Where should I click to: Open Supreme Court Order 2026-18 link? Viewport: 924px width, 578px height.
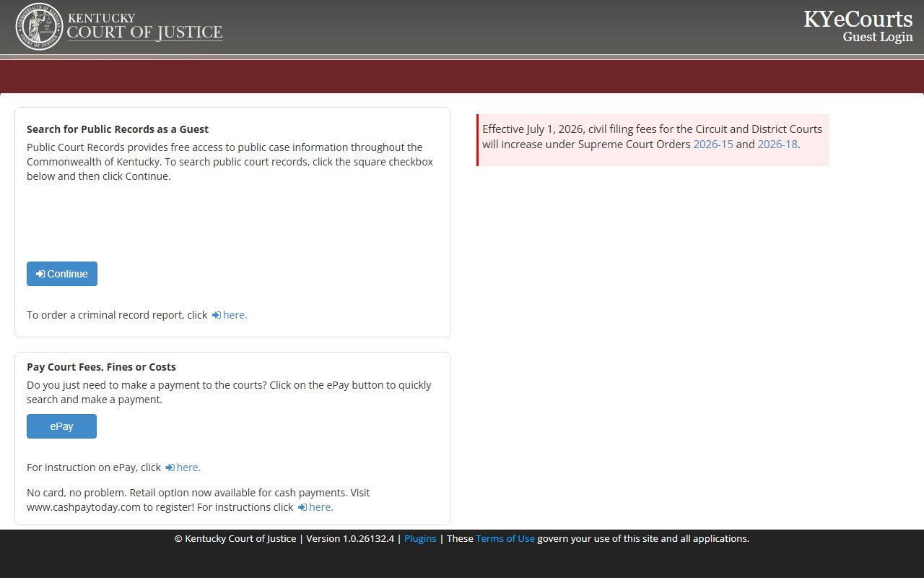click(777, 144)
